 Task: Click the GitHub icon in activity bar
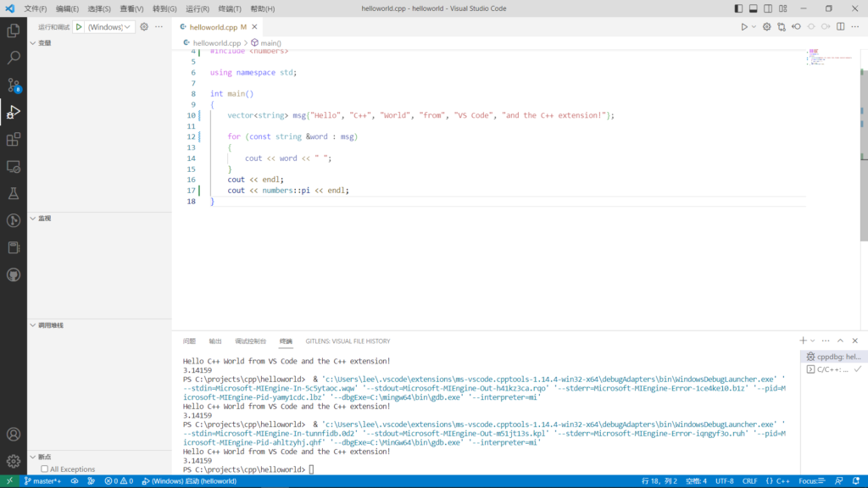(14, 274)
